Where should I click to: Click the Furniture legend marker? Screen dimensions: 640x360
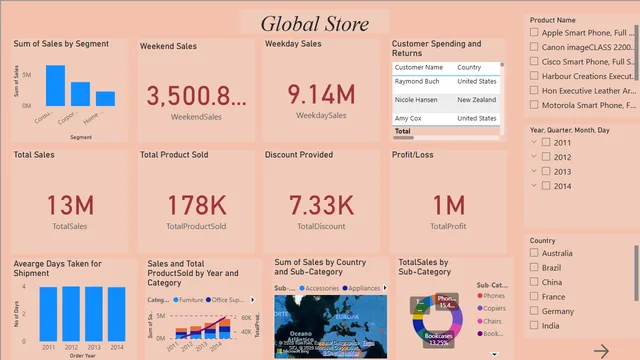click(176, 300)
